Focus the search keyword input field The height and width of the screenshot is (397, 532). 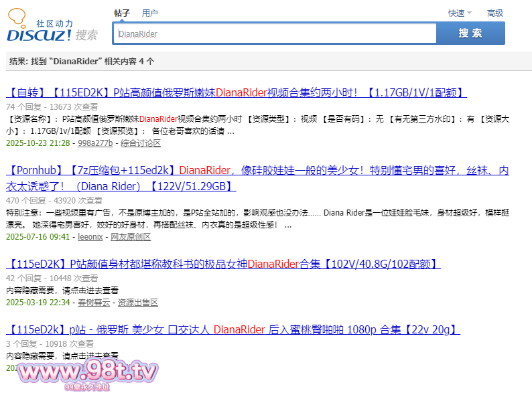275,33
